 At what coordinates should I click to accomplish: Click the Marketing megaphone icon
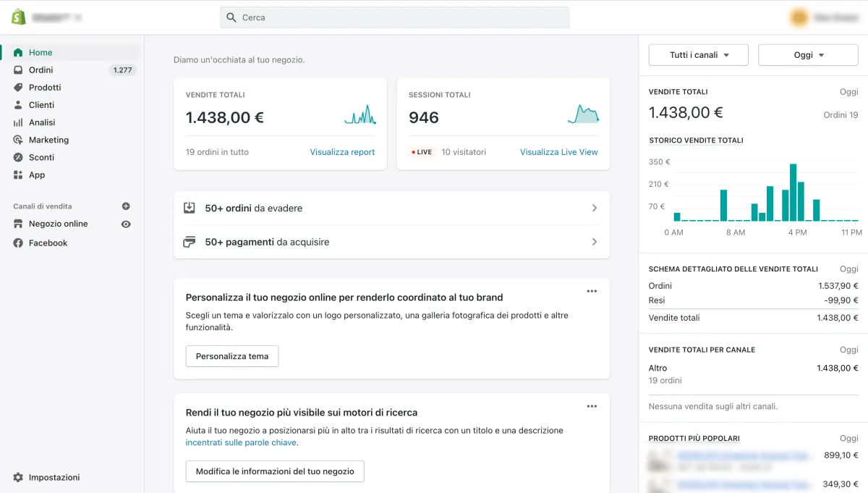pyautogui.click(x=18, y=140)
